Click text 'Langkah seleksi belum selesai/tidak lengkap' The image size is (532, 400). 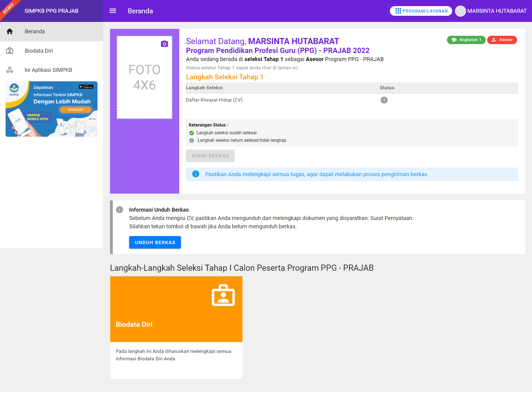tap(242, 140)
